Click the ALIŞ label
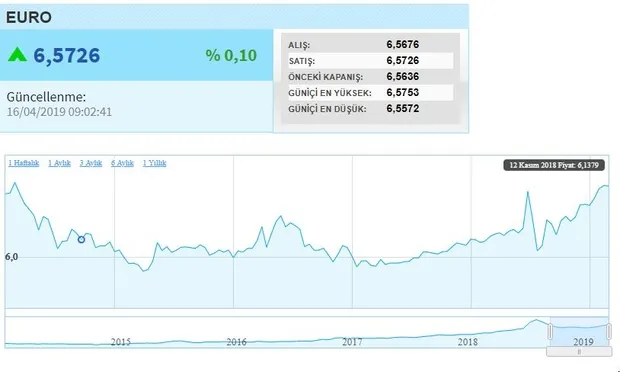Image resolution: width=620 pixels, height=372 pixels. (299, 45)
